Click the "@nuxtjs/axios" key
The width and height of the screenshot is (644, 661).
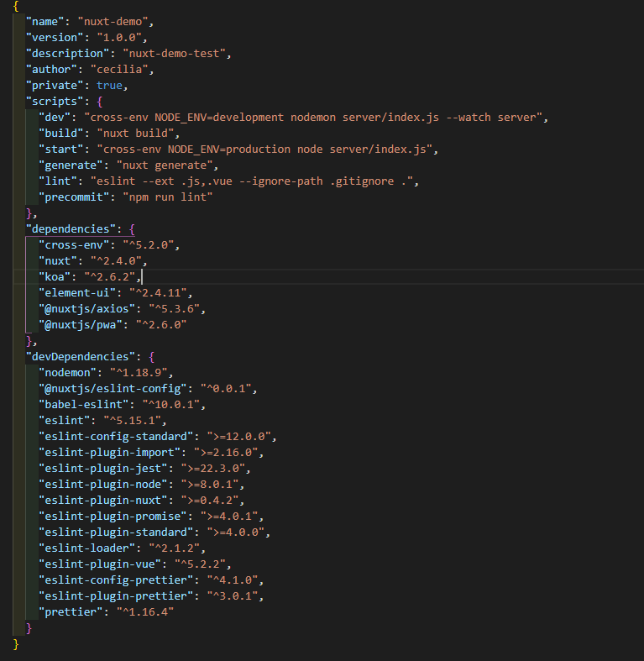[86, 309]
